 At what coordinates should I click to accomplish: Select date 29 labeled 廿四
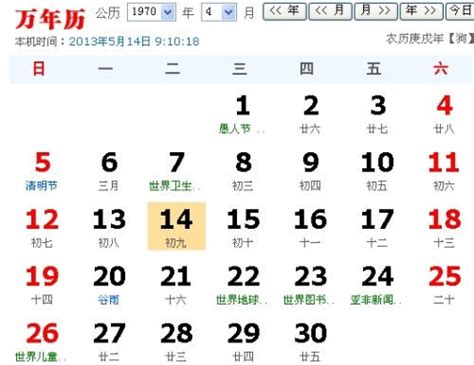click(x=243, y=342)
